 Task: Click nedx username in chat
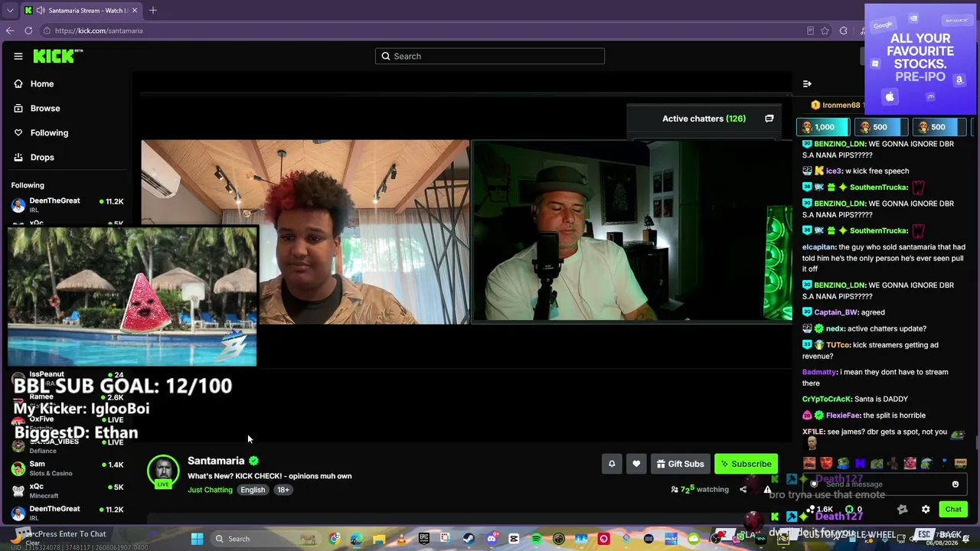pyautogui.click(x=835, y=329)
